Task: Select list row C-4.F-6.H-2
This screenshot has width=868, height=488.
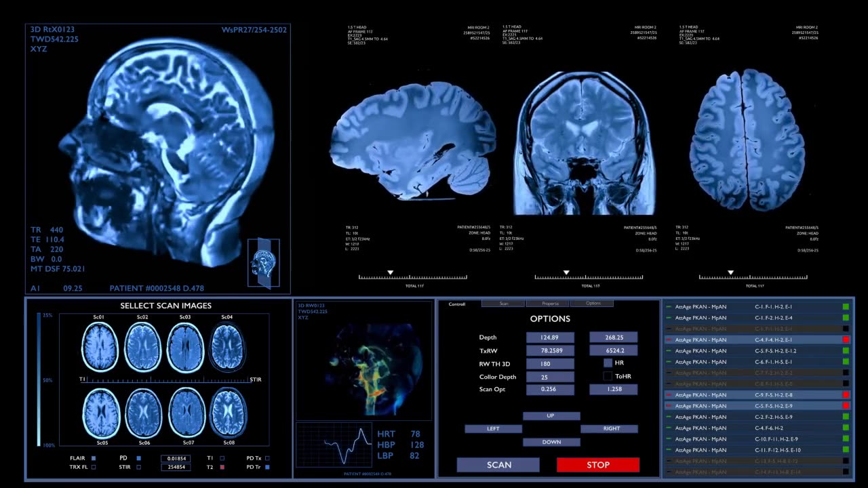Action: point(757,428)
